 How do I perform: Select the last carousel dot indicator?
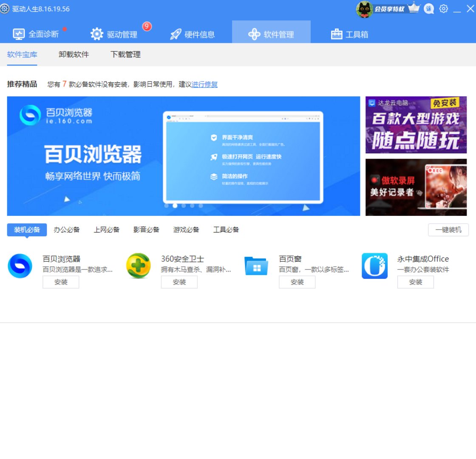pyautogui.click(x=201, y=206)
